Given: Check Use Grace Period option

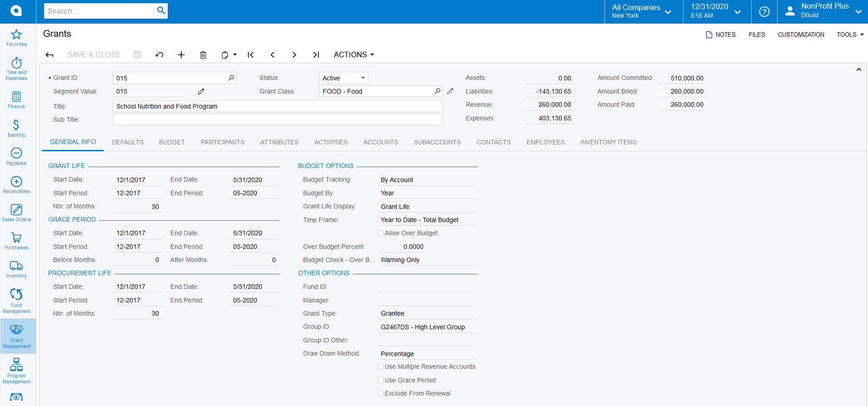Looking at the screenshot, I should click(x=381, y=380).
